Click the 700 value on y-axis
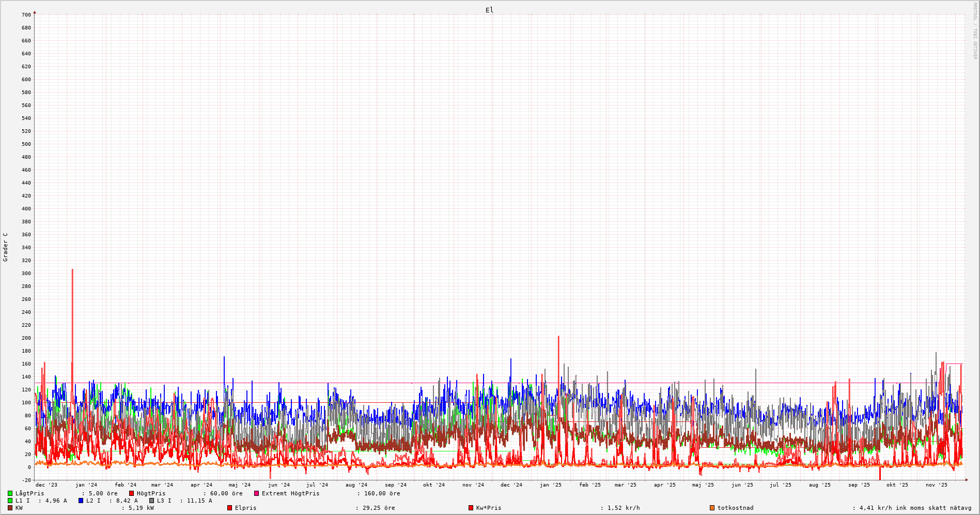This screenshot has height=515, width=980. pyautogui.click(x=26, y=14)
